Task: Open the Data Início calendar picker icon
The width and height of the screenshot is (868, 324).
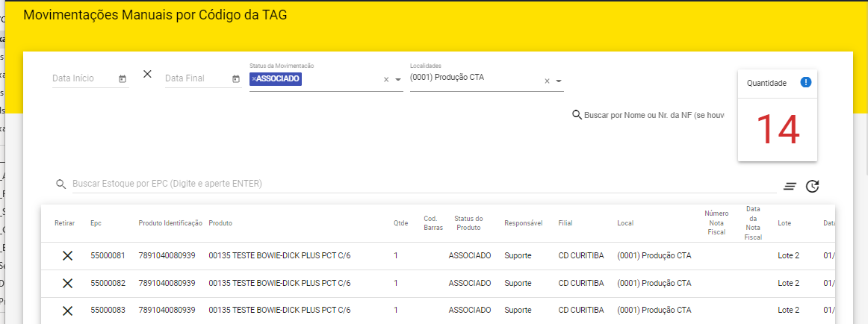Action: click(x=123, y=79)
